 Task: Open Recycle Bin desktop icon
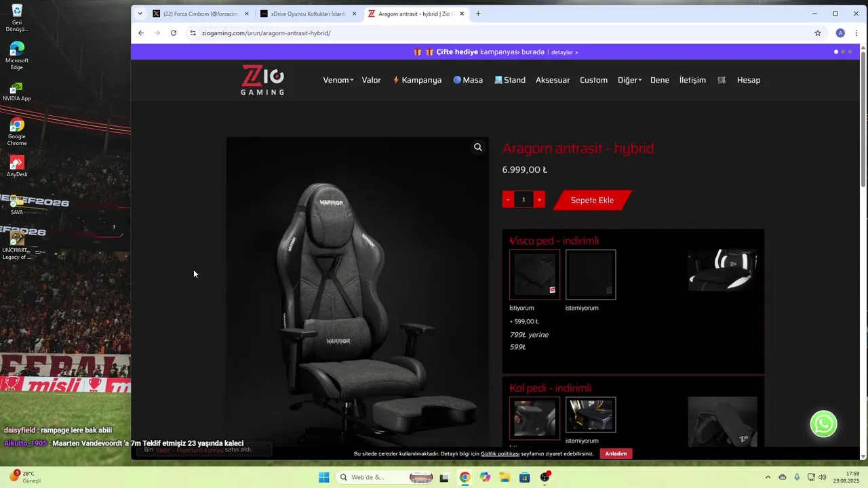pyautogui.click(x=17, y=18)
